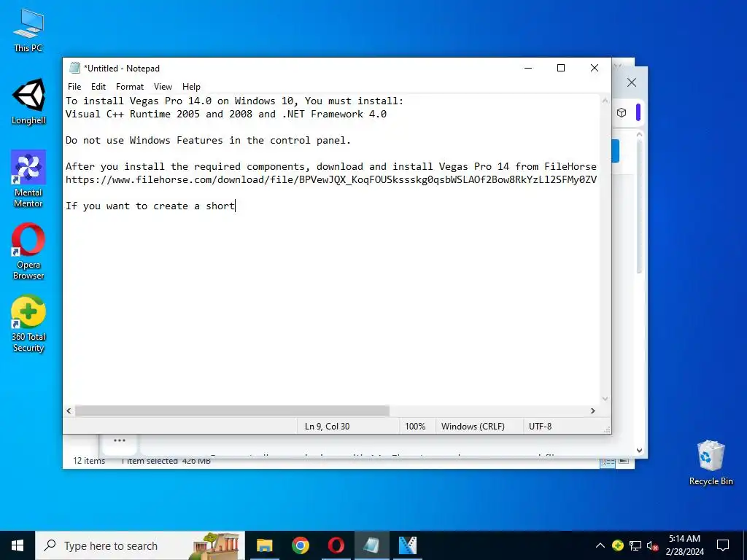Switch to large icons view in File Explorer
The height and width of the screenshot is (560, 747).
click(624, 461)
